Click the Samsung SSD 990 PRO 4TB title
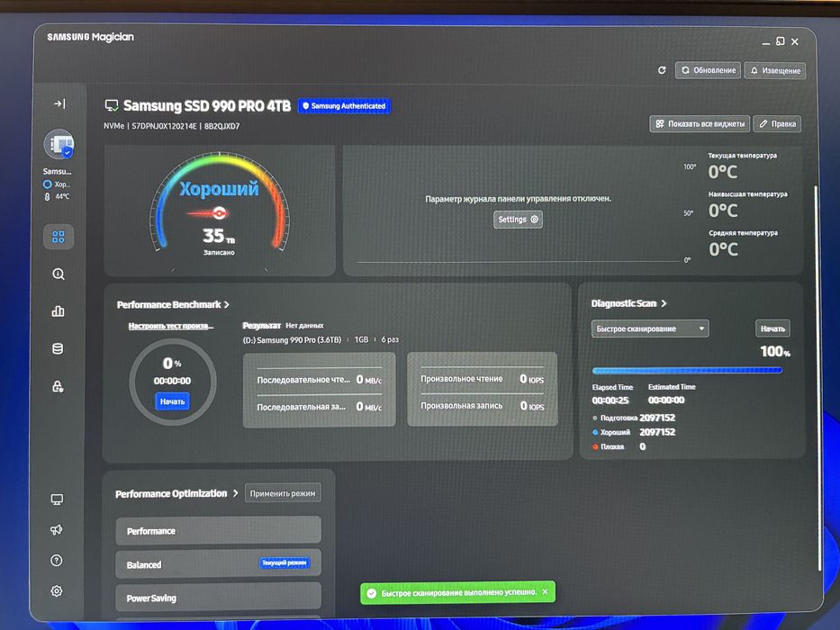This screenshot has width=840, height=630. point(207,105)
